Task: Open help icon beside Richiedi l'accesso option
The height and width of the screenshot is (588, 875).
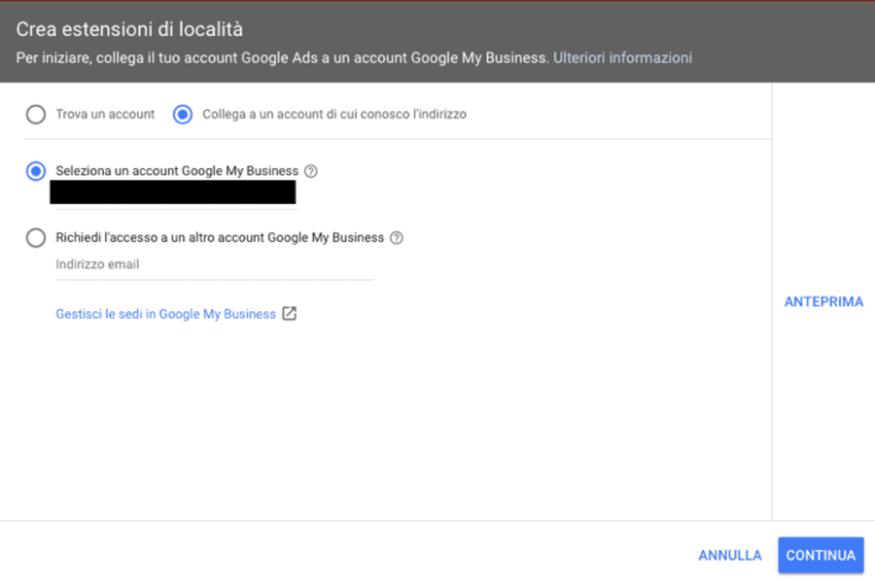Action: pyautogui.click(x=397, y=238)
